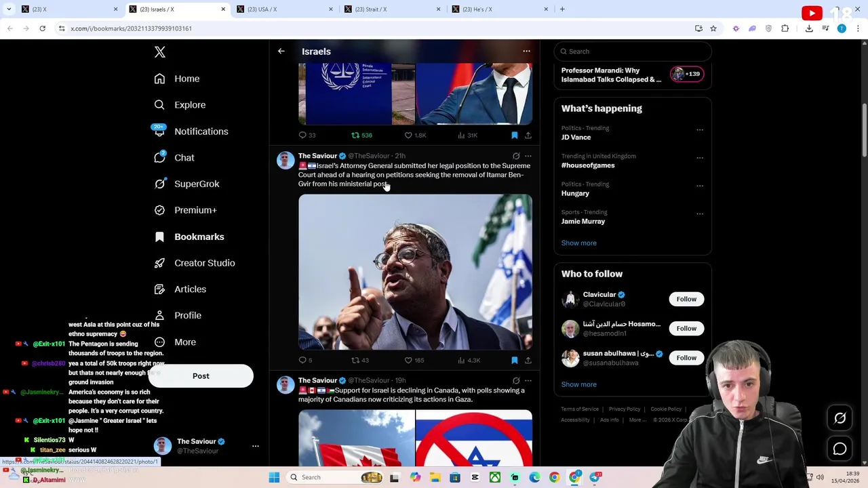The width and height of the screenshot is (868, 488).
Task: Switch to the USA / X browser tab
Action: 285,9
